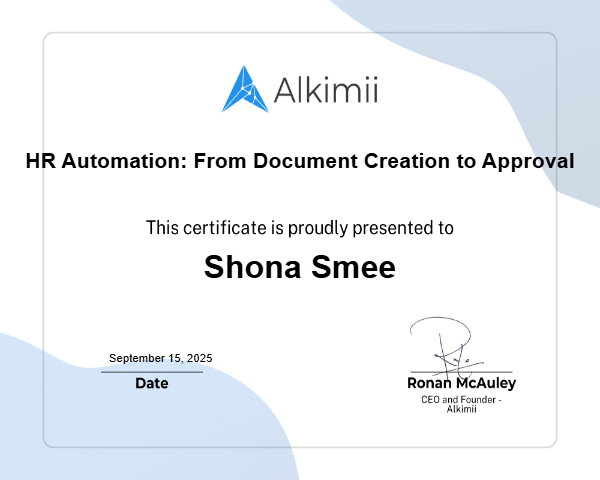Click the "CEO and Founder - Alkimii" text
Image resolution: width=600 pixels, height=480 pixels.
coord(461,404)
